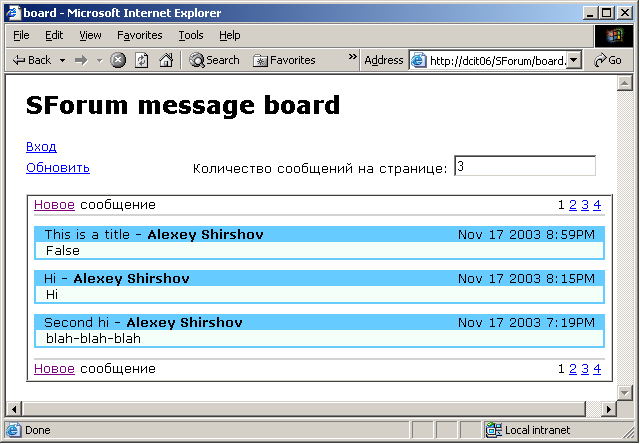Click the messages per page input field
Screen dimensions: 640x444
tap(524, 167)
